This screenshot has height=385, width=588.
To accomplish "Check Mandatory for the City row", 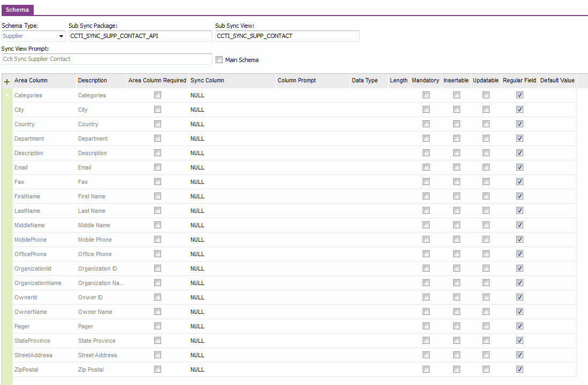I will pos(425,109).
